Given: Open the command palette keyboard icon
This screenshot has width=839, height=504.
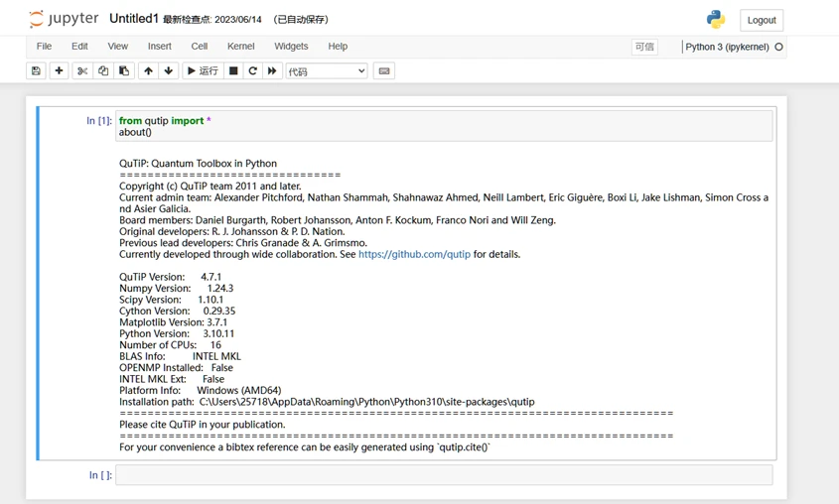Looking at the screenshot, I should 384,70.
